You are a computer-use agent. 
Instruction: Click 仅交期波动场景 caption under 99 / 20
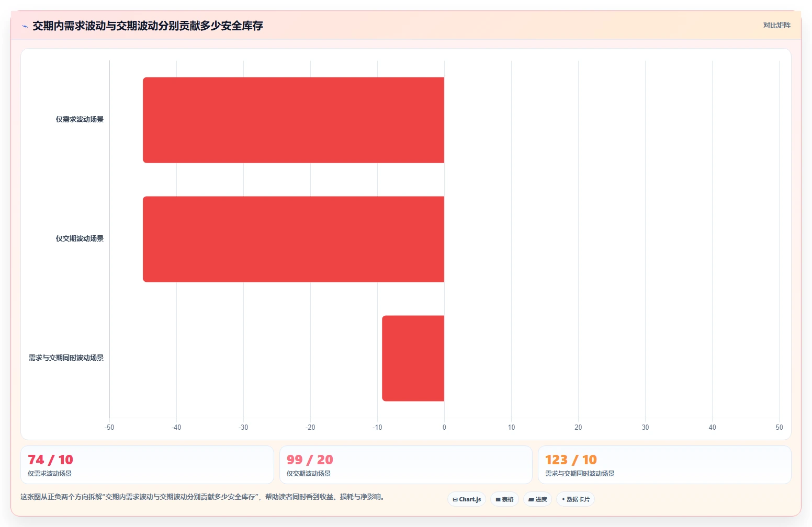point(309,474)
